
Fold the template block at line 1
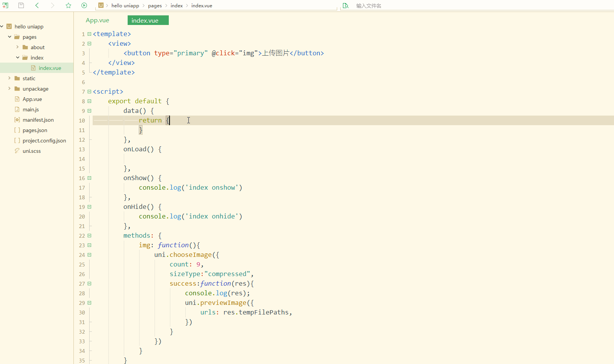click(90, 34)
